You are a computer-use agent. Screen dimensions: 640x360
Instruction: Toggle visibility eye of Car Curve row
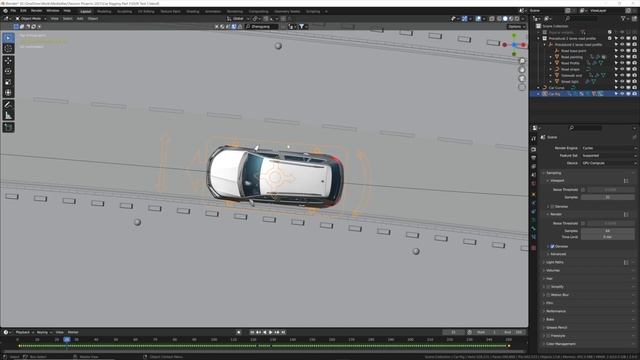[x=622, y=88]
